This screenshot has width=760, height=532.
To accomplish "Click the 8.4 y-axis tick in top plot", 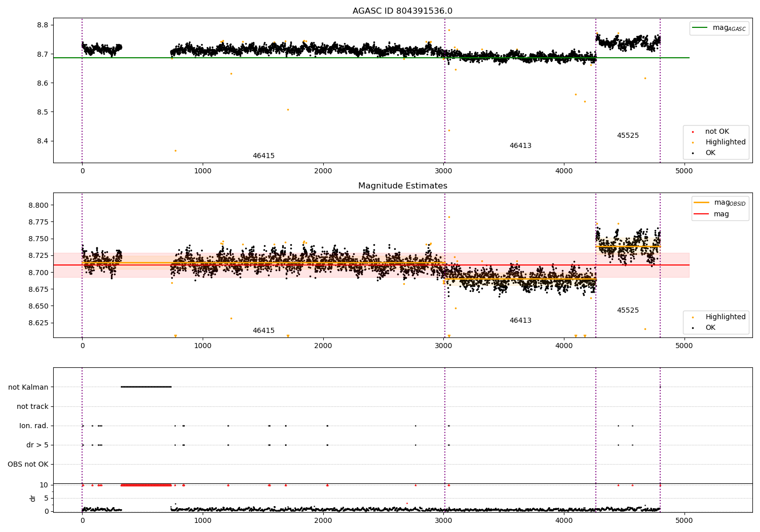I will 43,141.
